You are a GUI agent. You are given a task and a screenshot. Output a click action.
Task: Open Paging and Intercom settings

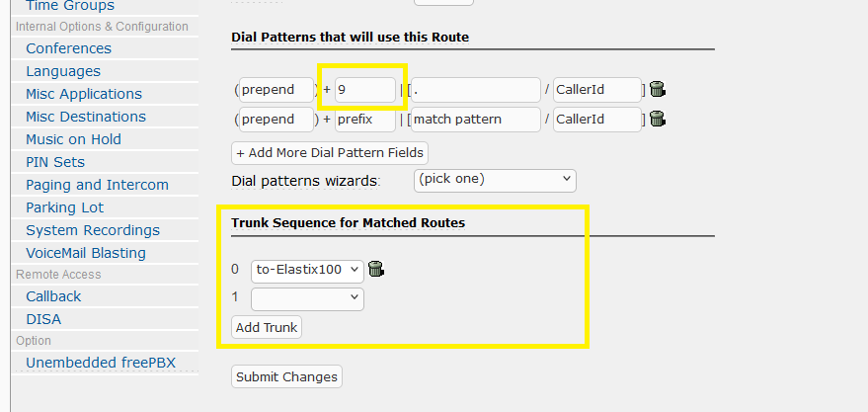(97, 185)
